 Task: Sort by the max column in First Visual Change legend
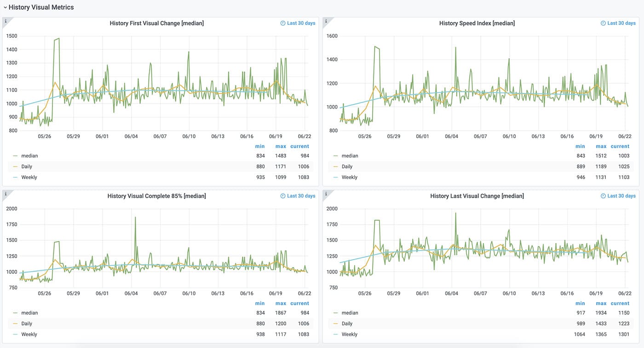point(280,146)
